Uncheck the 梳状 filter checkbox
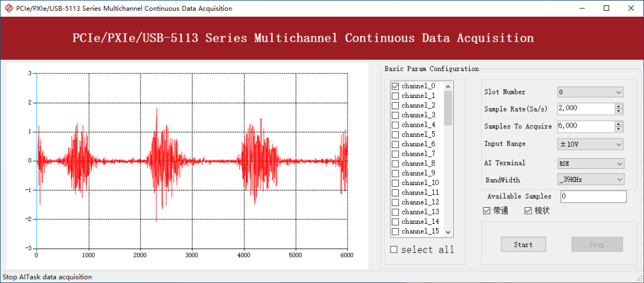The height and width of the screenshot is (283, 644). pos(528,211)
